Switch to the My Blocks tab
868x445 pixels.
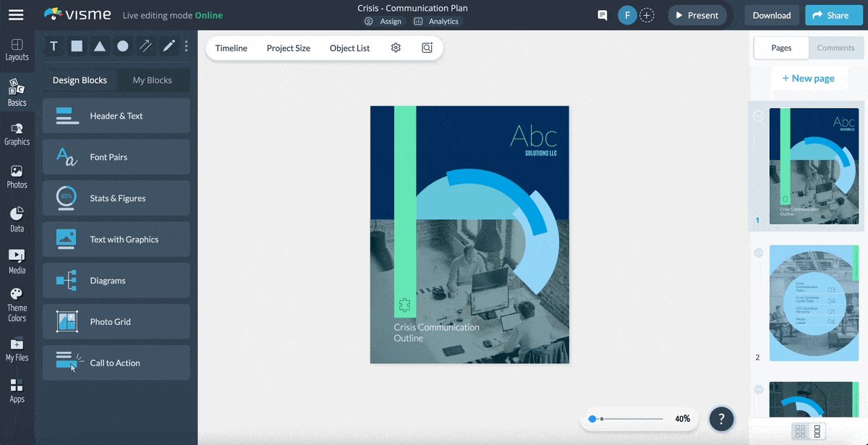tap(153, 80)
